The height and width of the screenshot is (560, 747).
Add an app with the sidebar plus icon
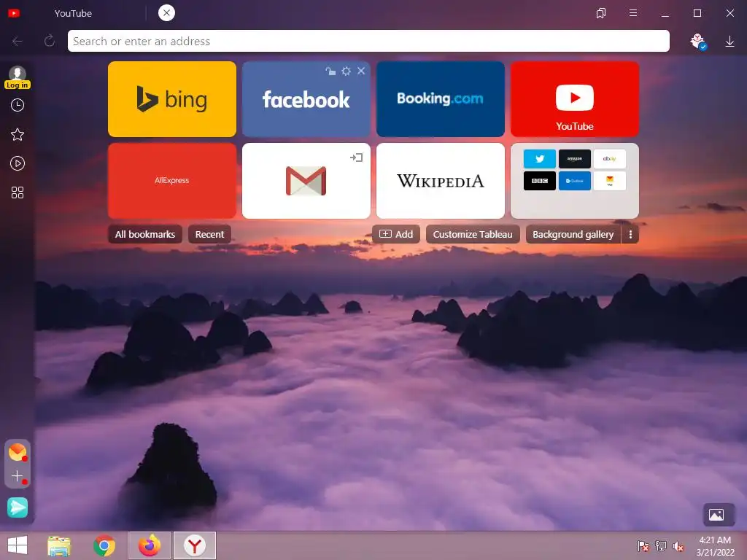(x=18, y=475)
